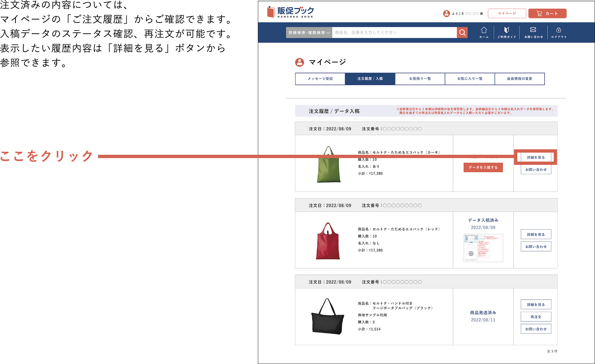Click 再注文 for the black bag order
The image size is (595, 364).
[x=535, y=317]
